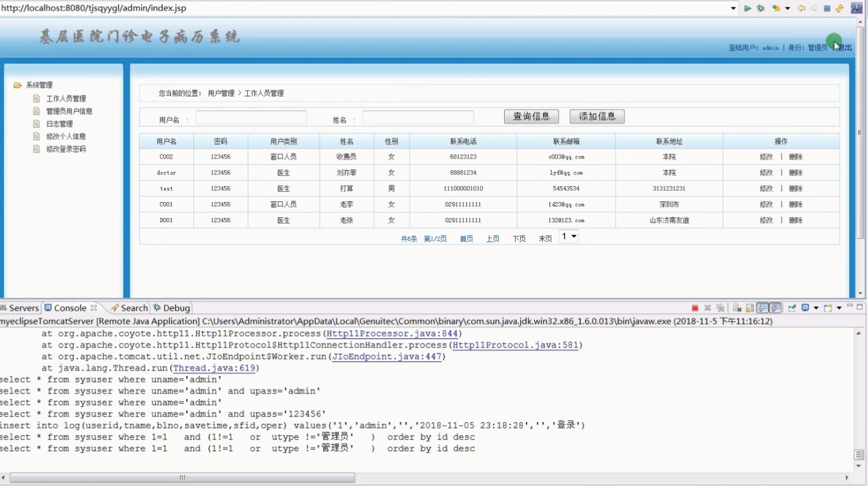This screenshot has height=486, width=868.
Task: Click the 下页 pagination link
Action: click(519, 239)
